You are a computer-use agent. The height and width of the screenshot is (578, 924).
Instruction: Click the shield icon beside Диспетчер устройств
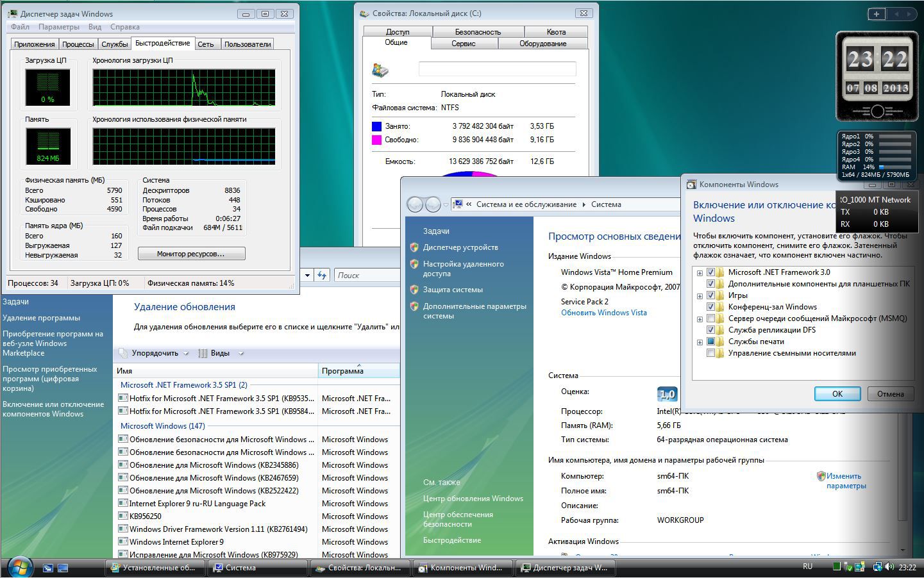pos(414,247)
